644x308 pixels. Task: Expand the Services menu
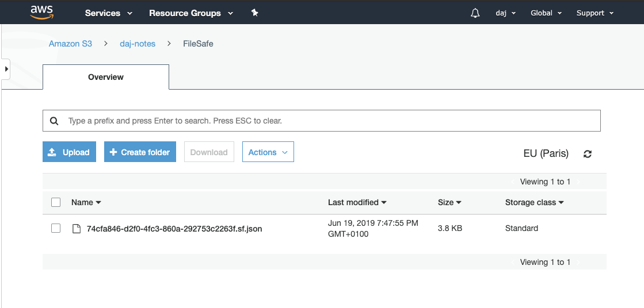(x=109, y=13)
